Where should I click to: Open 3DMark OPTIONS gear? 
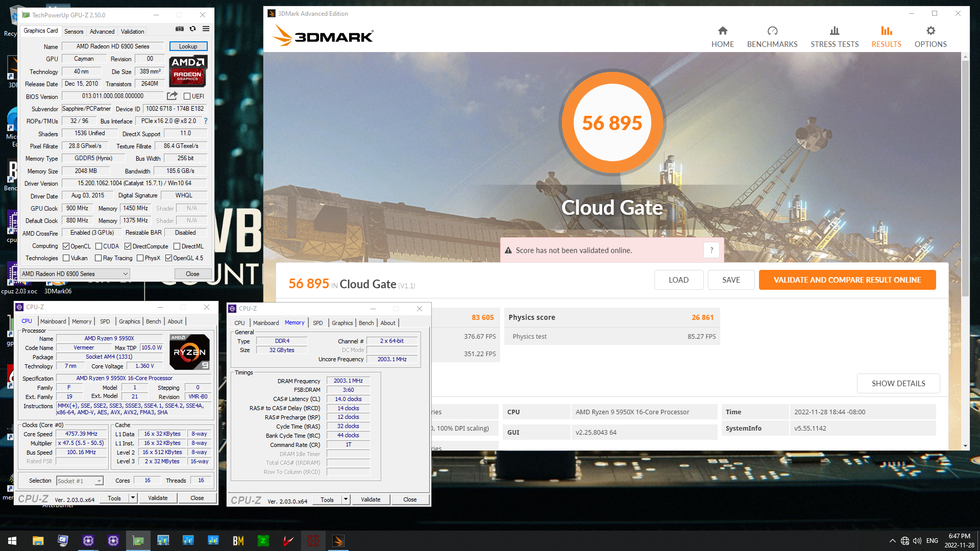click(930, 37)
